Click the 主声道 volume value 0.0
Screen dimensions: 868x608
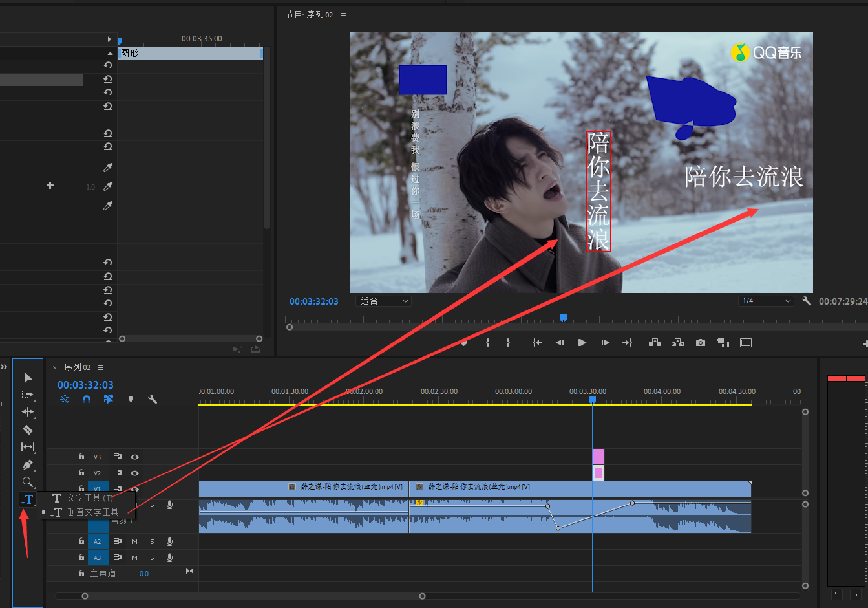[143, 574]
